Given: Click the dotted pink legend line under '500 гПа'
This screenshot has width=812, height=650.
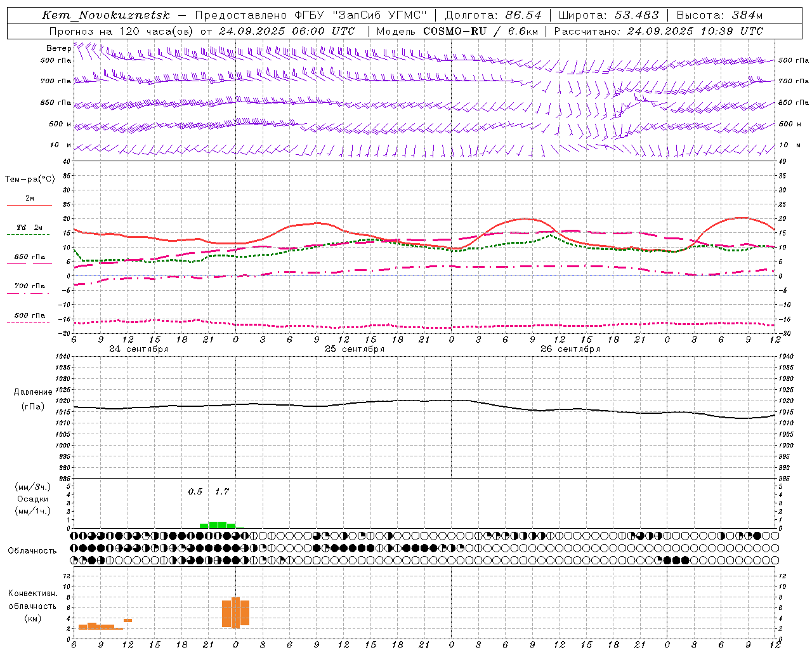Looking at the screenshot, I should [x=29, y=322].
